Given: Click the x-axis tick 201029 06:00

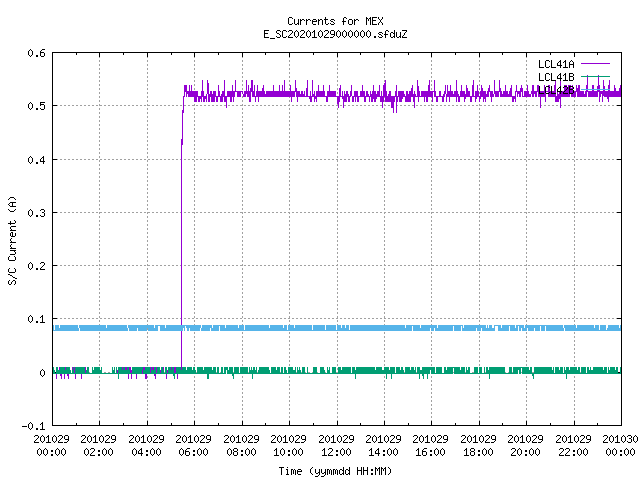Looking at the screenshot, I should 193,446.
